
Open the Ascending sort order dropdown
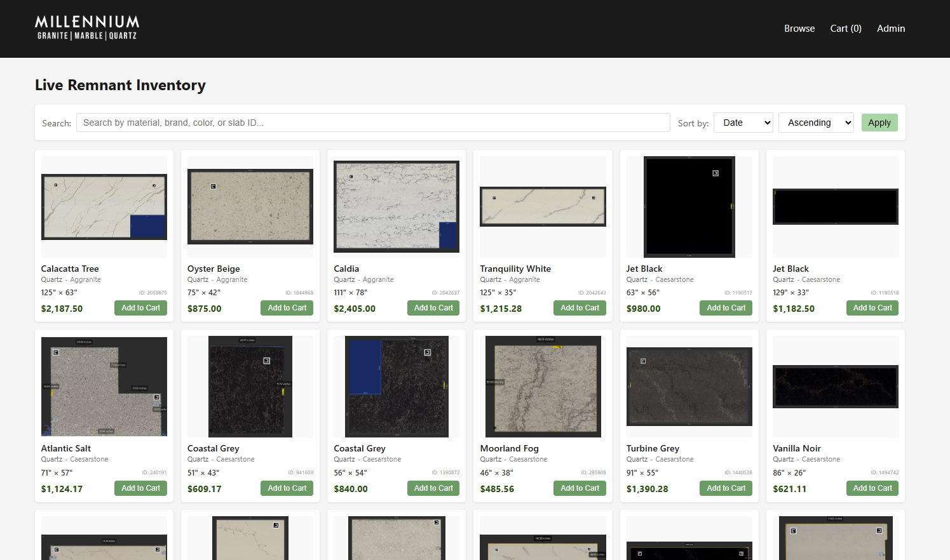[x=816, y=123]
